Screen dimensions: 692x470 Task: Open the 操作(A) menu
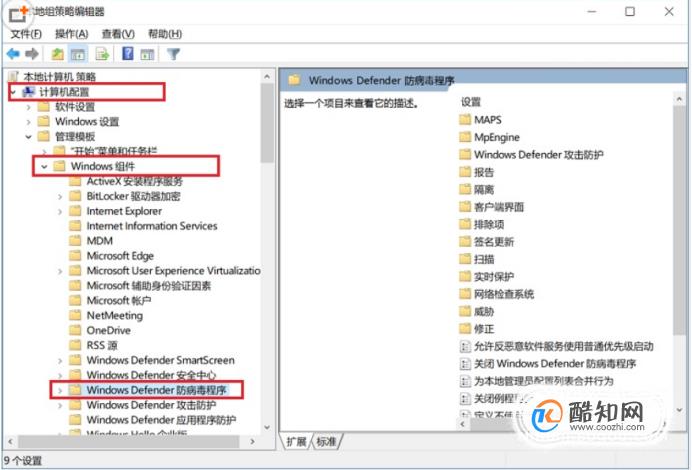pos(71,34)
